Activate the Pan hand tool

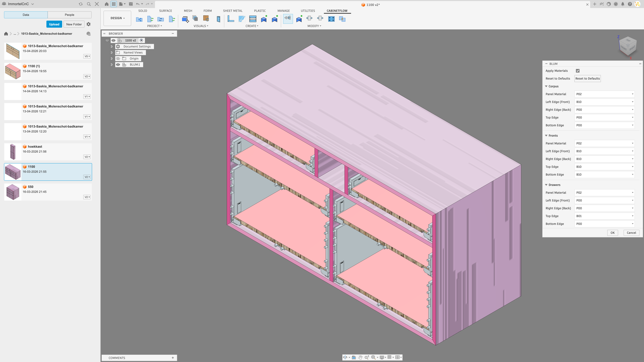pos(360,357)
